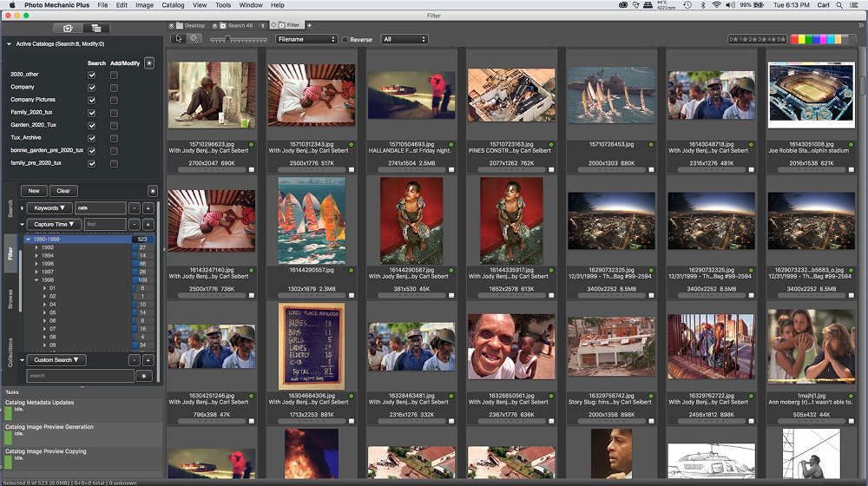Open the Filename sort dropdown
Image resolution: width=868 pixels, height=486 pixels.
306,39
